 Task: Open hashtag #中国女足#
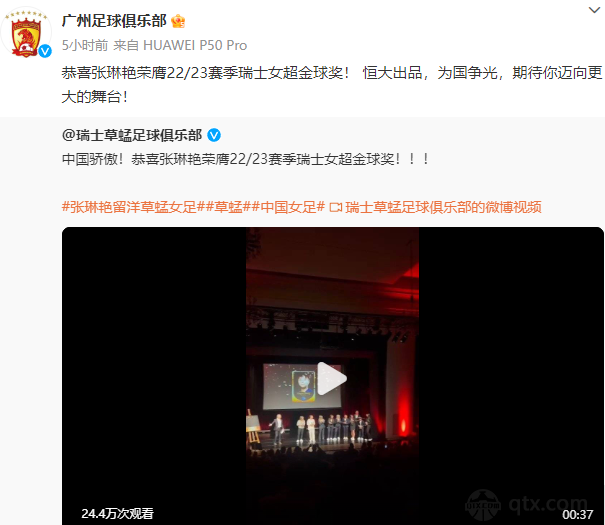click(288, 208)
